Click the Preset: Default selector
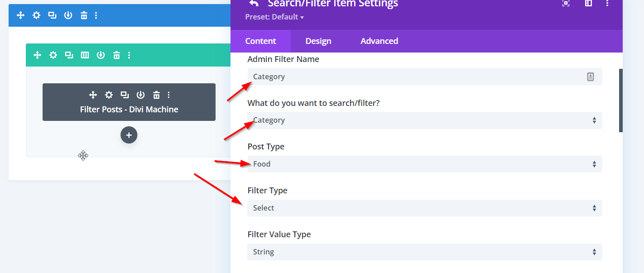 coord(274,17)
